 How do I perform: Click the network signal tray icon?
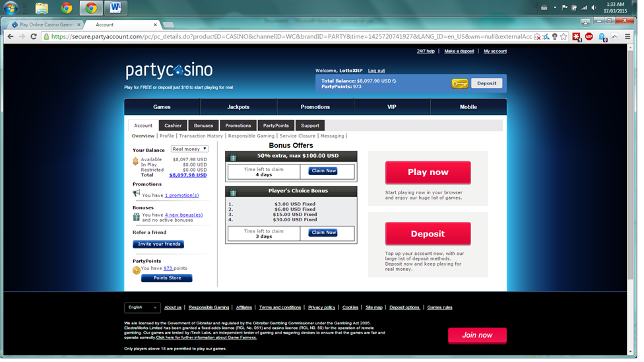click(584, 7)
